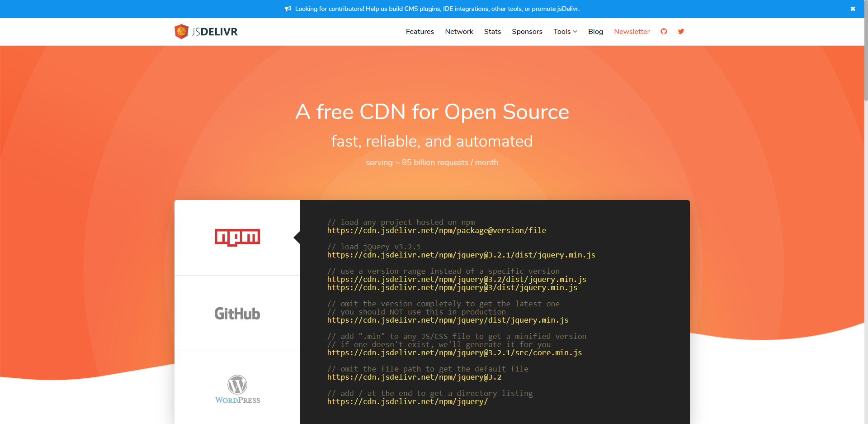Click the jsDelivr logo icon

pyautogui.click(x=181, y=32)
